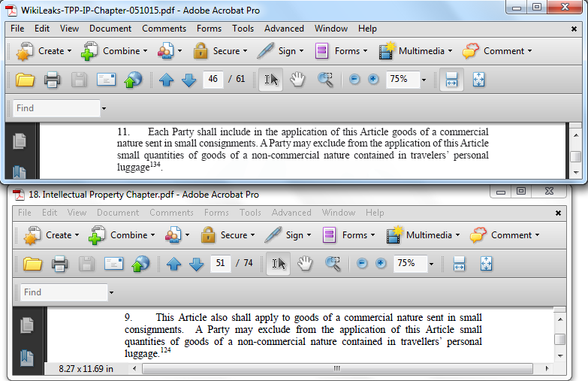
Task: Expand Comment dropdown in Intellectual Property window
Action: 538,235
